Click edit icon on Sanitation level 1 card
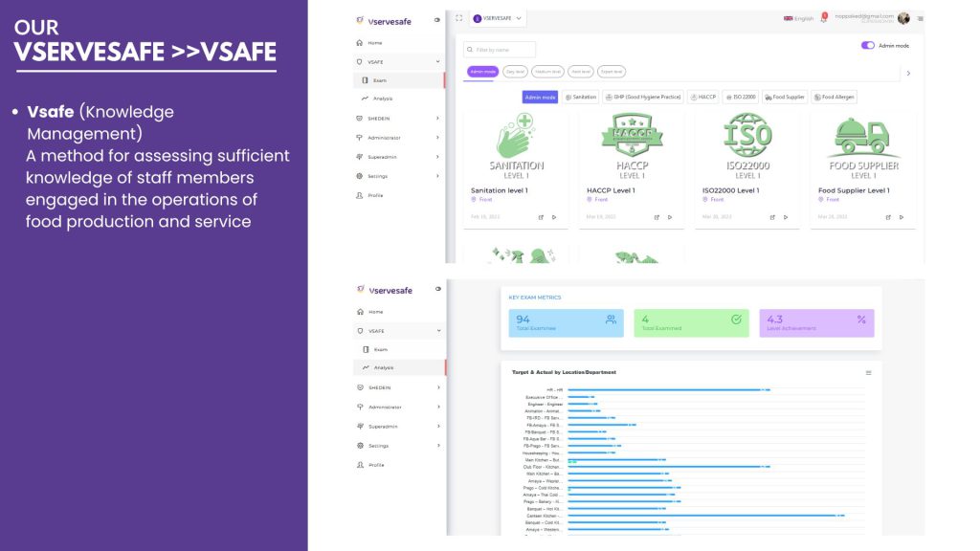 click(541, 217)
